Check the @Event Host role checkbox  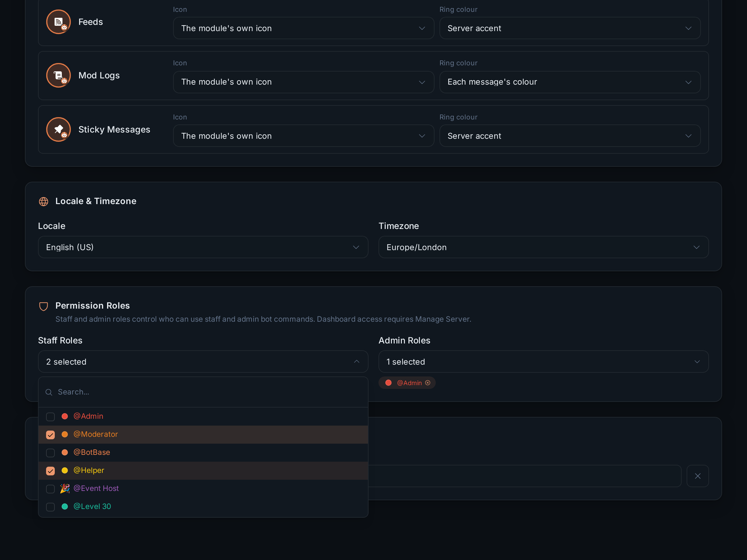click(50, 489)
